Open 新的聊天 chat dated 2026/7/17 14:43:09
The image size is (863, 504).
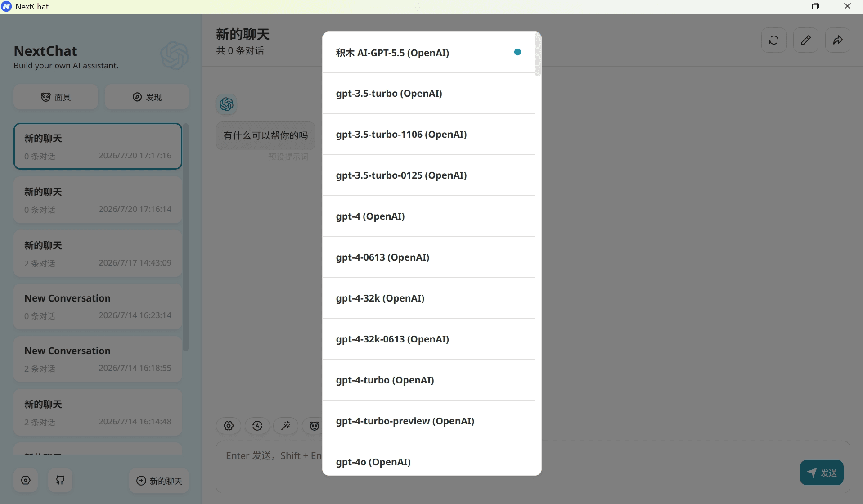(x=98, y=253)
